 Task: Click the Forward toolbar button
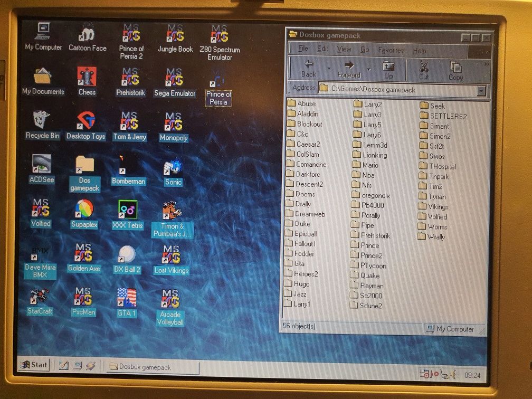pyautogui.click(x=349, y=70)
